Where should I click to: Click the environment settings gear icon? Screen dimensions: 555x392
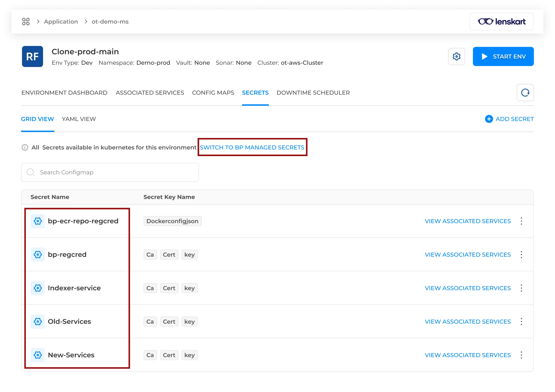click(456, 56)
